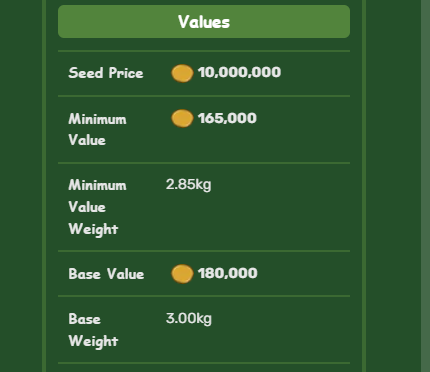Click the Minimum Value Weight row background

tap(204, 207)
